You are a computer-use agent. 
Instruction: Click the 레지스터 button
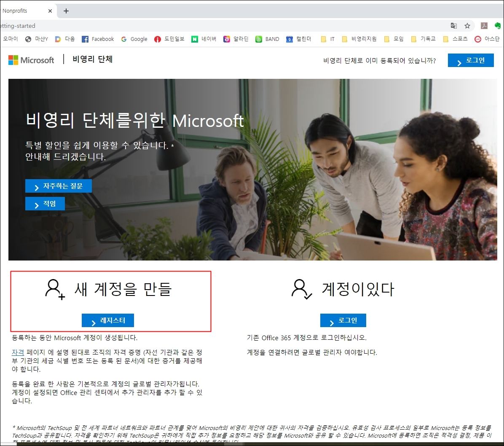click(x=108, y=320)
